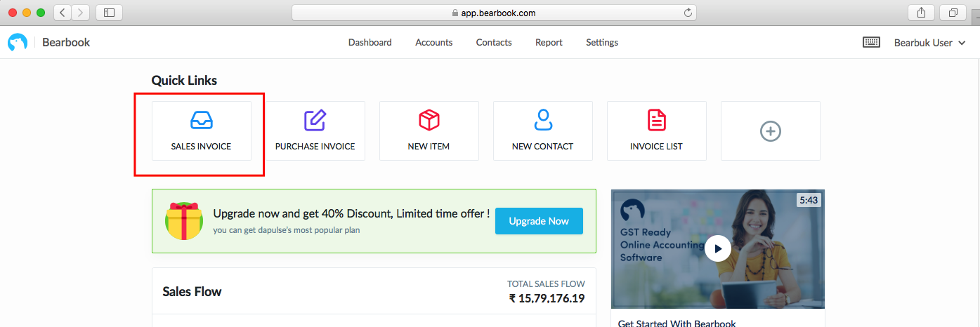Open the Invoice List quick link
Viewport: 980px width, 327px height.
[x=657, y=131]
